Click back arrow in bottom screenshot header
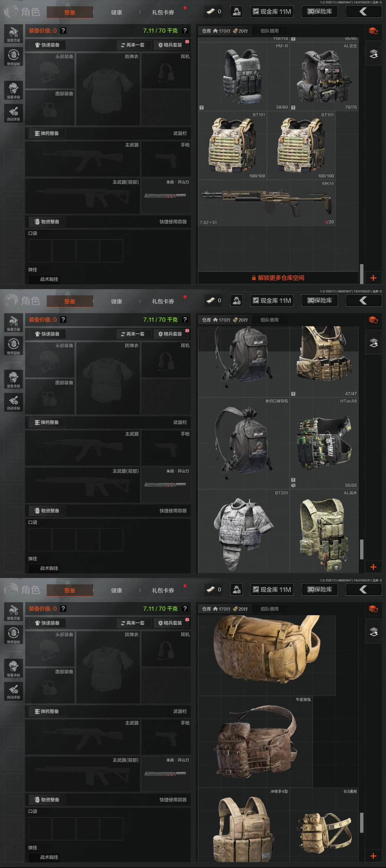Image resolution: width=386 pixels, height=868 pixels. click(363, 590)
